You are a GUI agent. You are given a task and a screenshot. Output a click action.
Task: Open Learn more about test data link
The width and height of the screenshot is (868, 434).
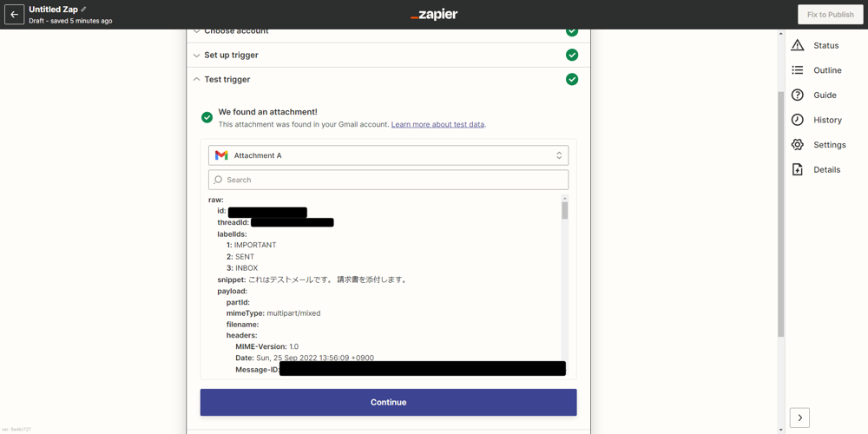click(x=437, y=124)
